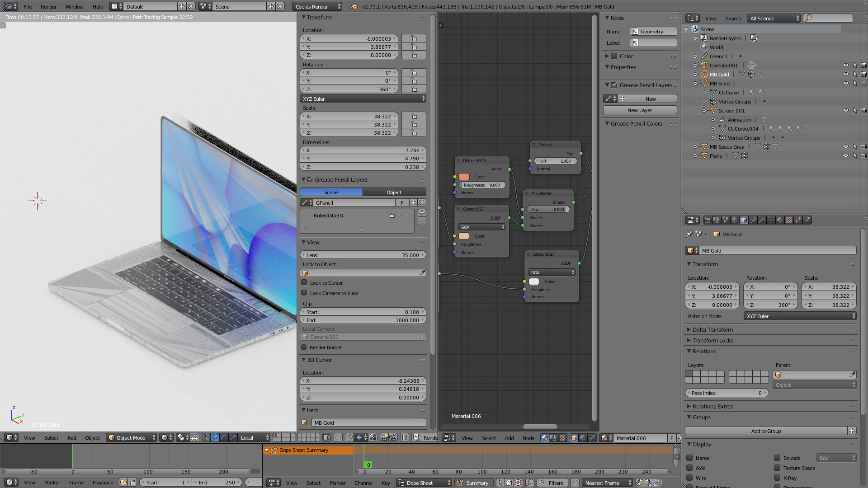Click the New Layer button
868x488 pixels.
click(639, 110)
